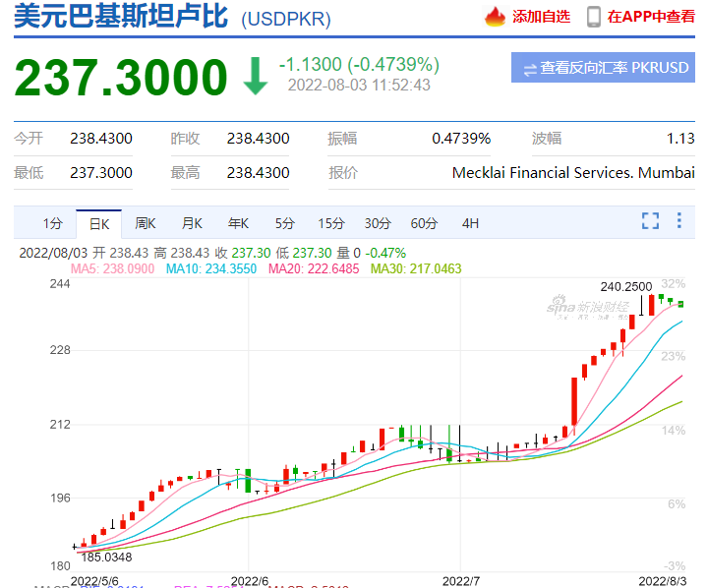Select the 4H interval chart tab
Screen dimensions: 707x588
click(470, 223)
